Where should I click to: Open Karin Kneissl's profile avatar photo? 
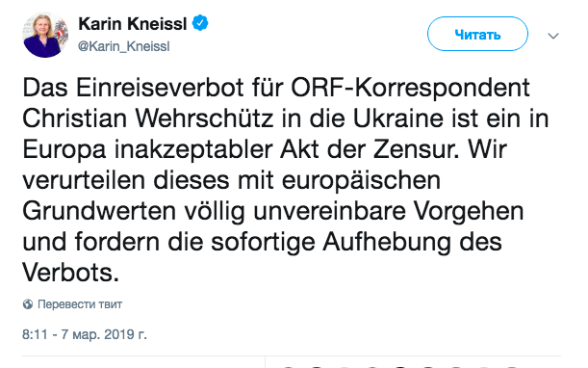pyautogui.click(x=45, y=35)
